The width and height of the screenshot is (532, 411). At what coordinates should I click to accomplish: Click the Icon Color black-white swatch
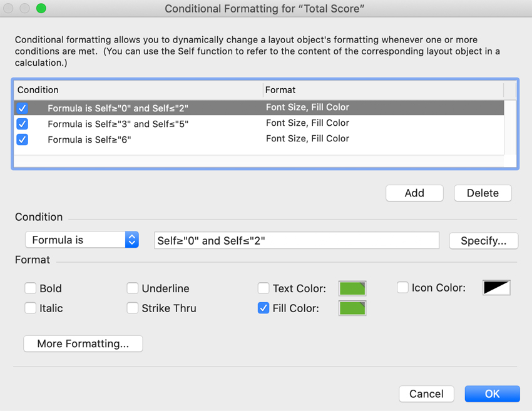pyautogui.click(x=496, y=288)
